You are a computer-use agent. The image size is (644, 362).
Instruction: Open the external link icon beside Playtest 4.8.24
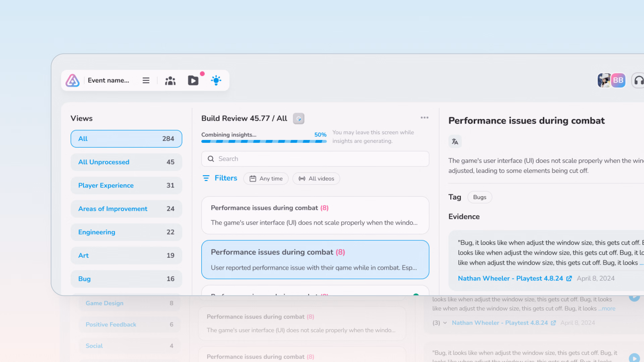click(x=569, y=278)
